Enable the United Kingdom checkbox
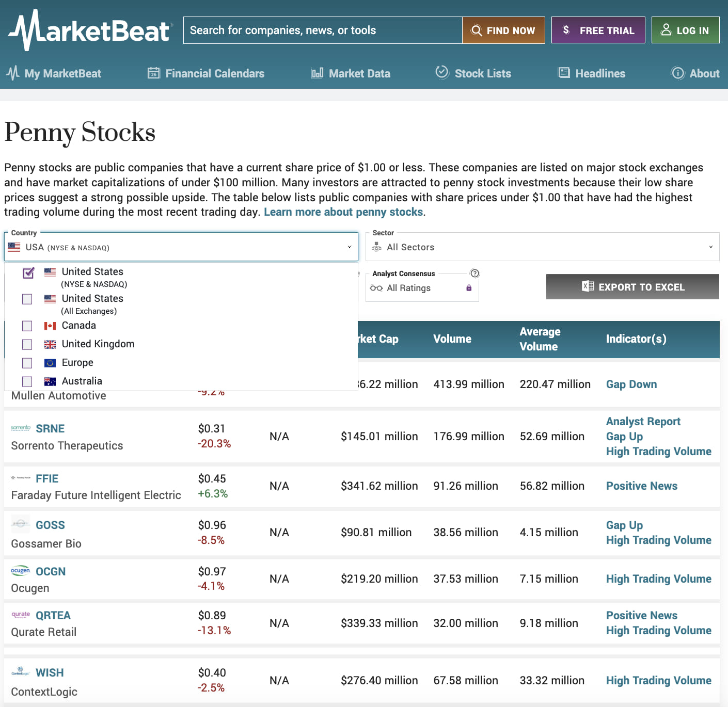 [x=27, y=345]
